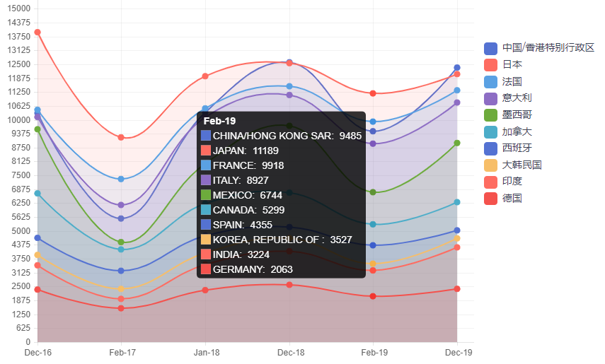
Task: Click the 加拿大 legend color box
Action: 491,132
